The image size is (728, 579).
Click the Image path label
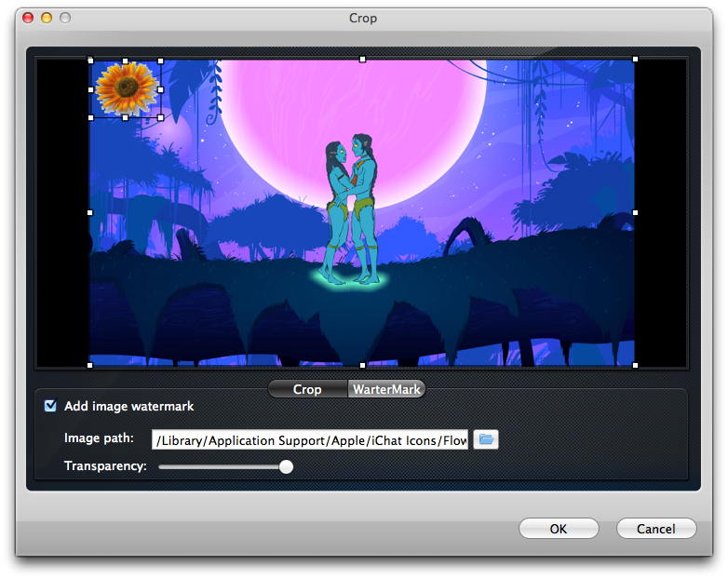point(99,438)
